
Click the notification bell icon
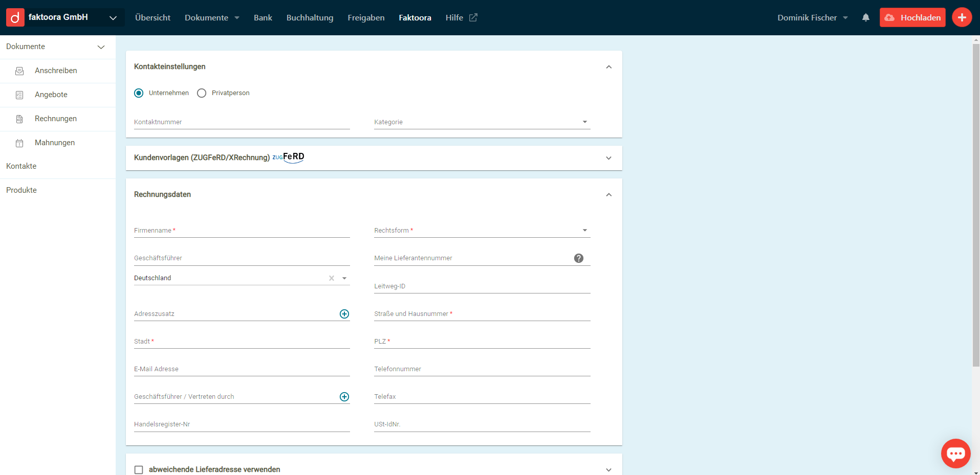(865, 17)
